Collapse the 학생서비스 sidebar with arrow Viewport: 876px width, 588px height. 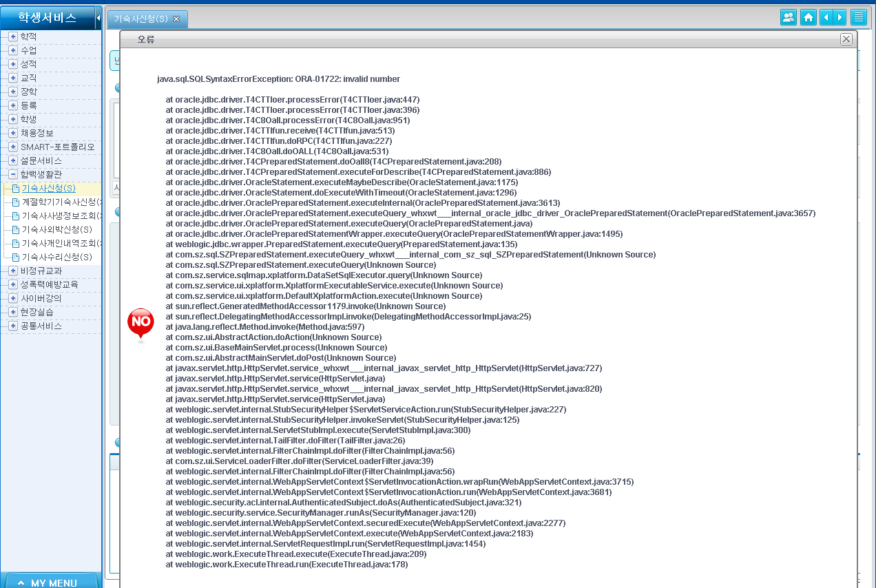pyautogui.click(x=98, y=18)
